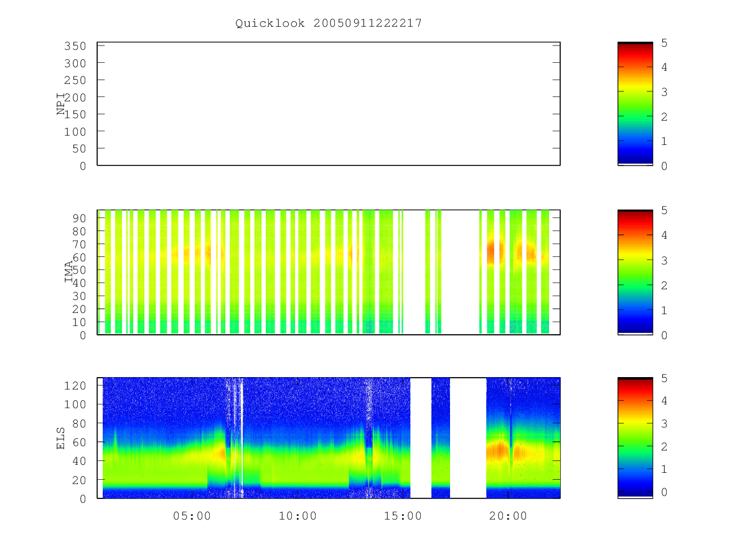Click the orange hotspot in the ELS plot near 20:00
This screenshot has width=747, height=560.
tap(498, 451)
